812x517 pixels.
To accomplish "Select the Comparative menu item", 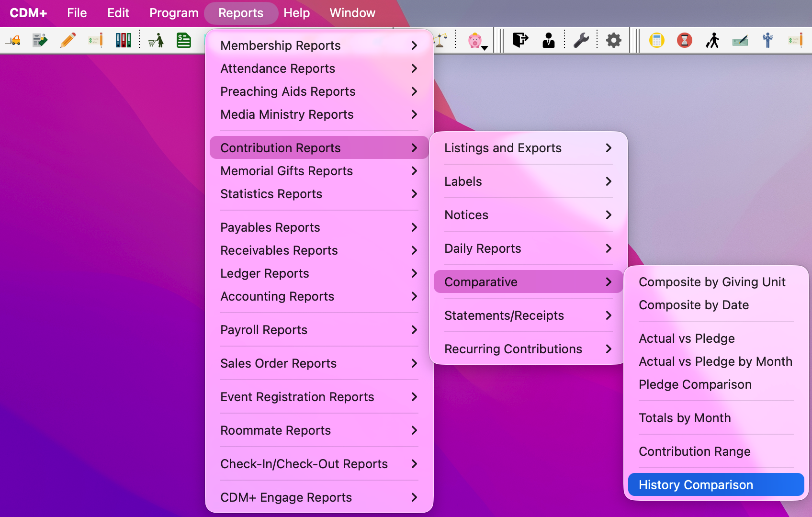I will (x=528, y=282).
